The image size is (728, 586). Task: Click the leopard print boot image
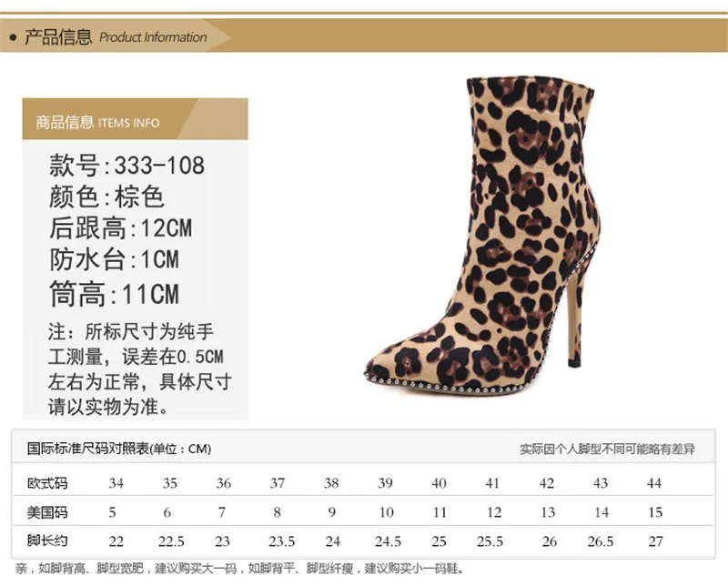click(480, 236)
